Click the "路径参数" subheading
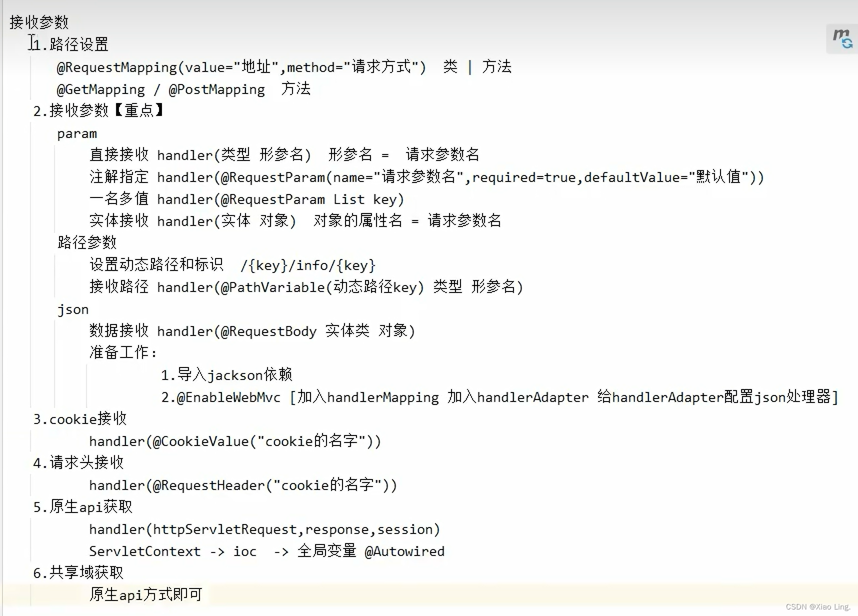 coord(87,242)
